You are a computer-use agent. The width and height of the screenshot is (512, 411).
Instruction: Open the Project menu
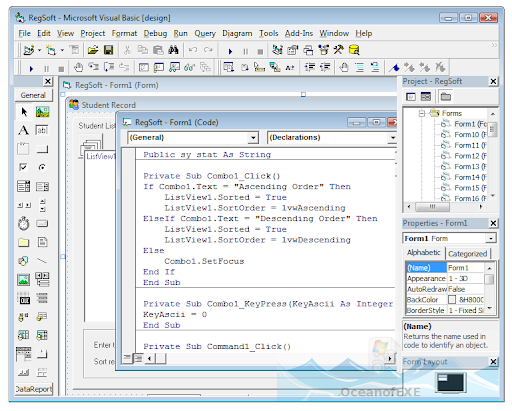[x=93, y=33]
